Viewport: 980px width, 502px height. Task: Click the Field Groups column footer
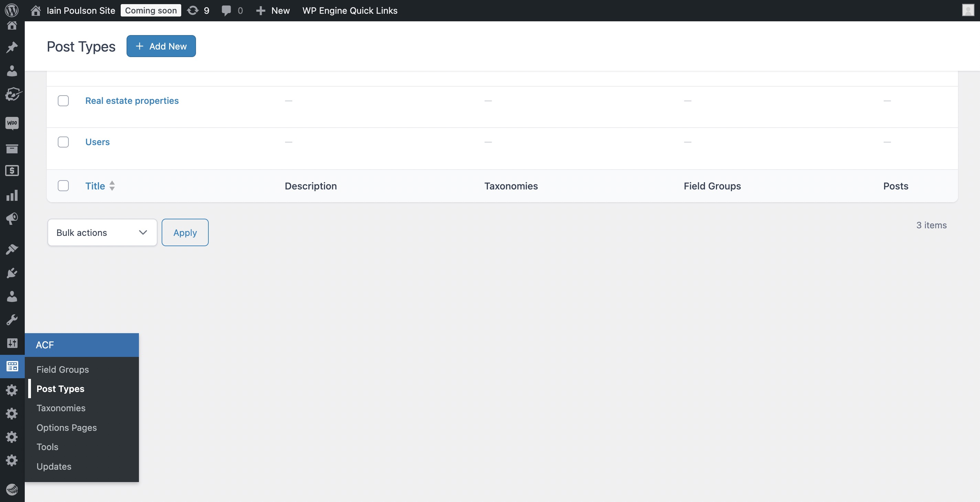[712, 186]
